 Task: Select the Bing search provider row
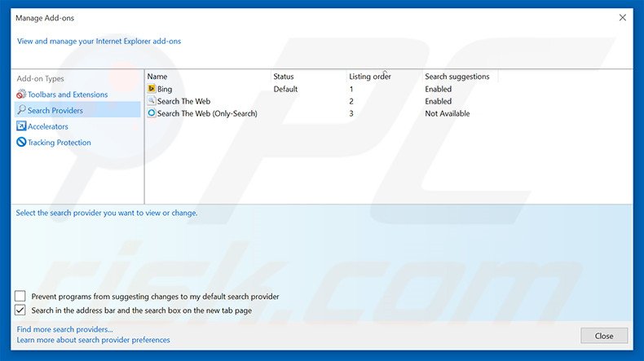[x=322, y=89]
